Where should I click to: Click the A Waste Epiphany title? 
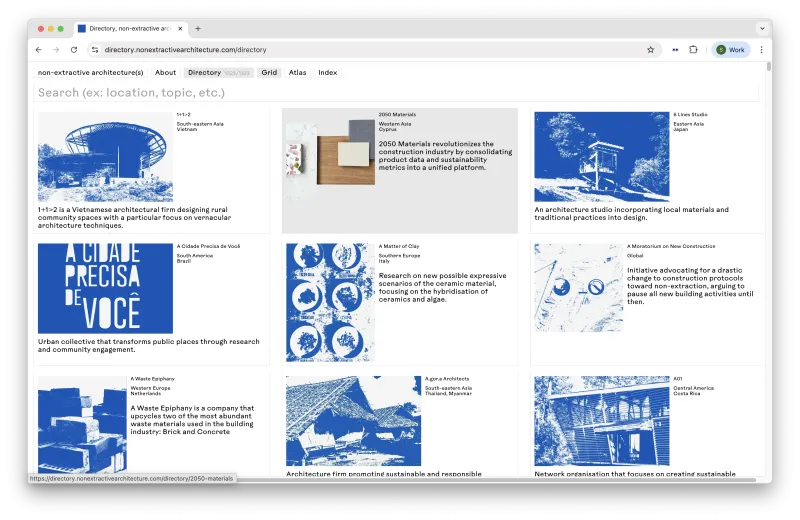[153, 379]
